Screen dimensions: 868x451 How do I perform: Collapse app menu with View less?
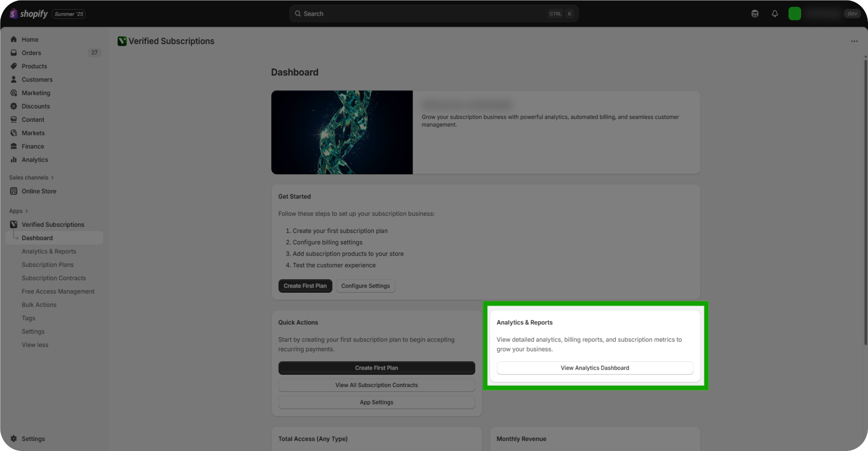tap(35, 345)
